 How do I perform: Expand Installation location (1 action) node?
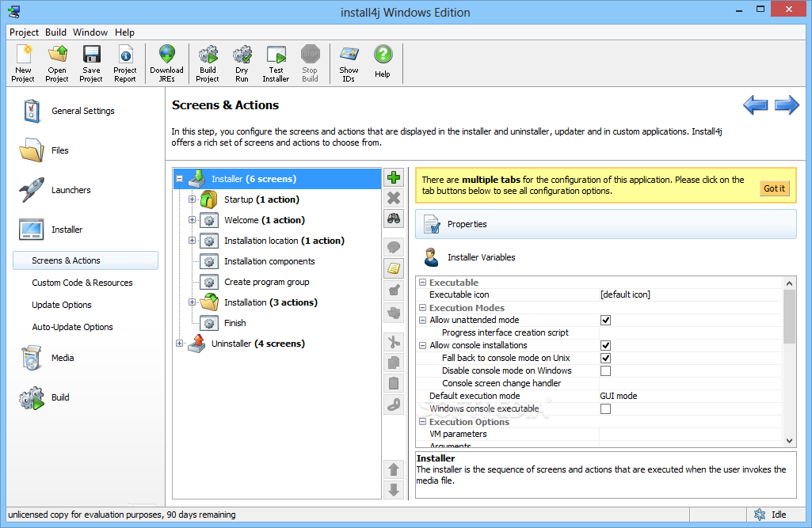(x=193, y=240)
